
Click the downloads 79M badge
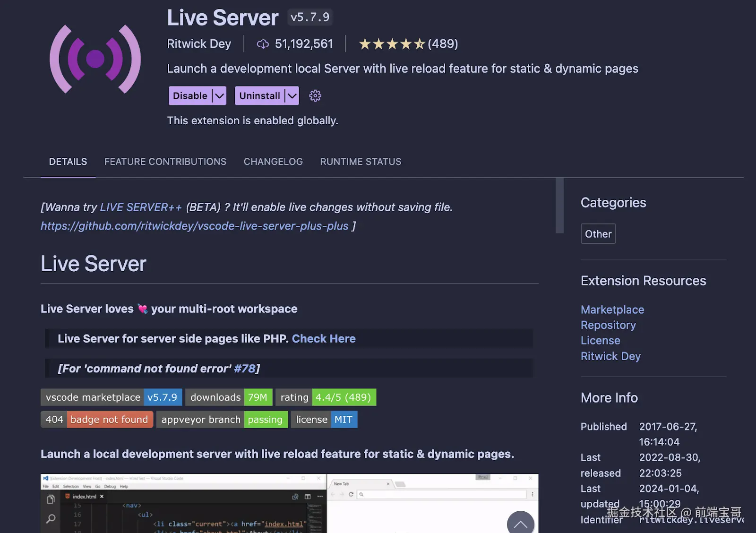coord(229,397)
